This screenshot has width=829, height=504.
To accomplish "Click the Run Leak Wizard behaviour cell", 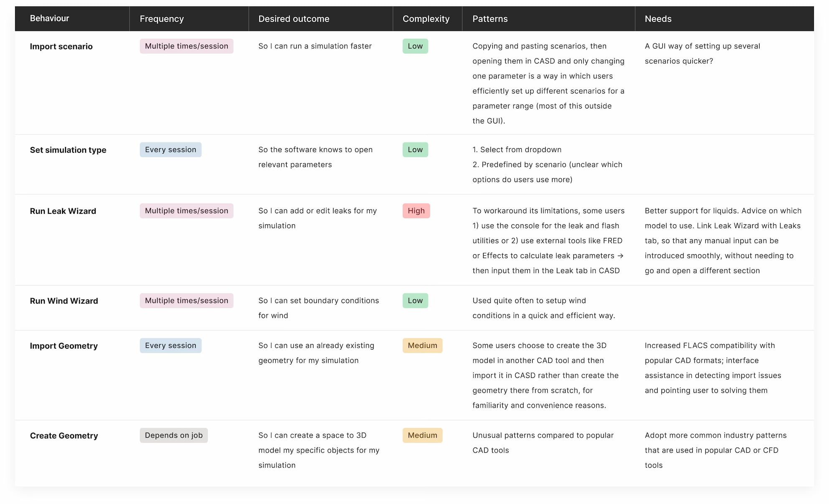I will click(x=63, y=211).
